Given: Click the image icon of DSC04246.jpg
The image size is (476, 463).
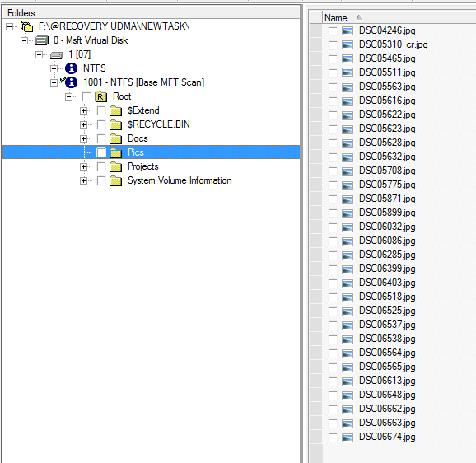Looking at the screenshot, I should pyautogui.click(x=348, y=31).
